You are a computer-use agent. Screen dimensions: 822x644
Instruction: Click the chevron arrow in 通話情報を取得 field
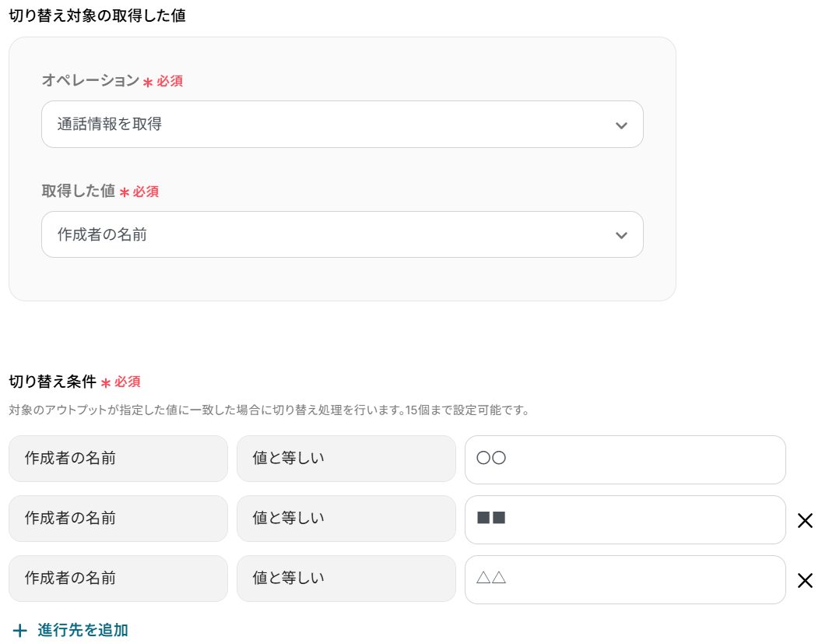(x=620, y=125)
